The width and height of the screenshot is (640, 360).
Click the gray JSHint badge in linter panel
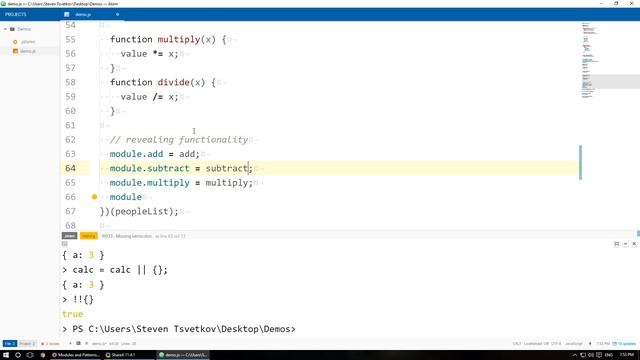(69, 236)
